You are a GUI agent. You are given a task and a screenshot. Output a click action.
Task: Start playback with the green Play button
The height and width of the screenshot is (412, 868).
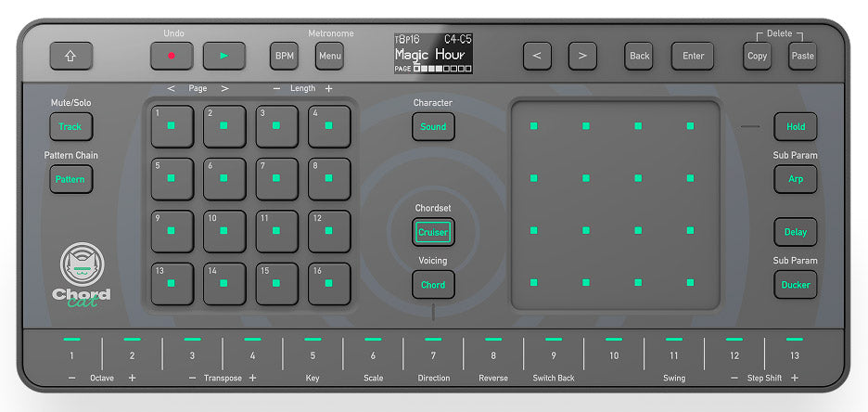(224, 56)
